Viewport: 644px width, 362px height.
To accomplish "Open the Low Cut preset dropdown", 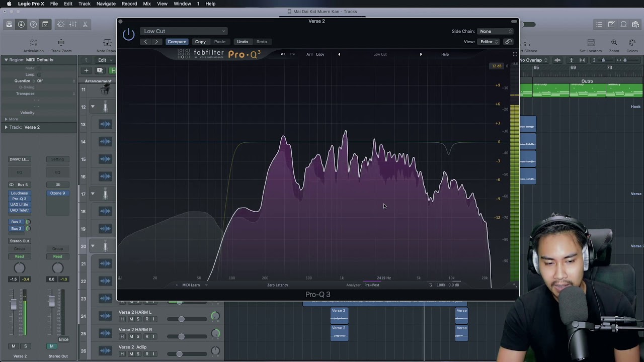I will pos(184,31).
